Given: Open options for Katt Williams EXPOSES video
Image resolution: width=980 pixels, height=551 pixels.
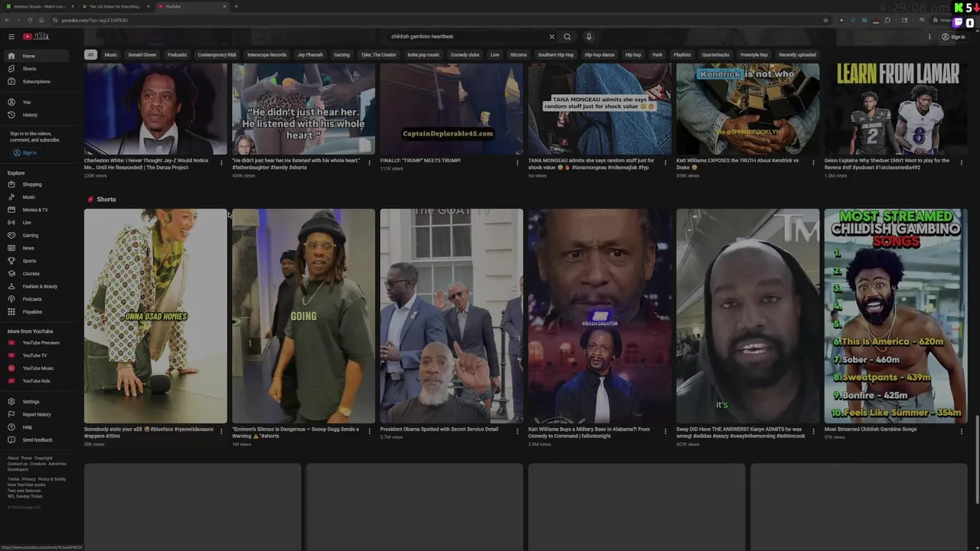Looking at the screenshot, I should 813,162.
